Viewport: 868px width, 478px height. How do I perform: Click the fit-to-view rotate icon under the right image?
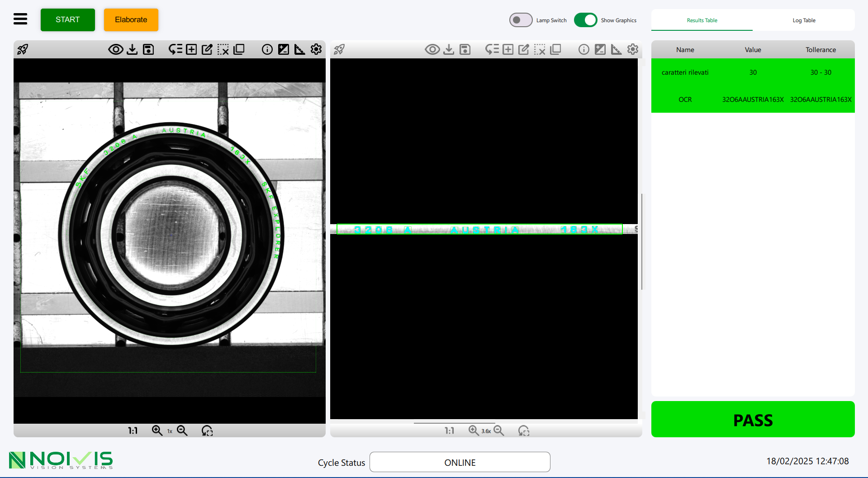[x=524, y=430]
